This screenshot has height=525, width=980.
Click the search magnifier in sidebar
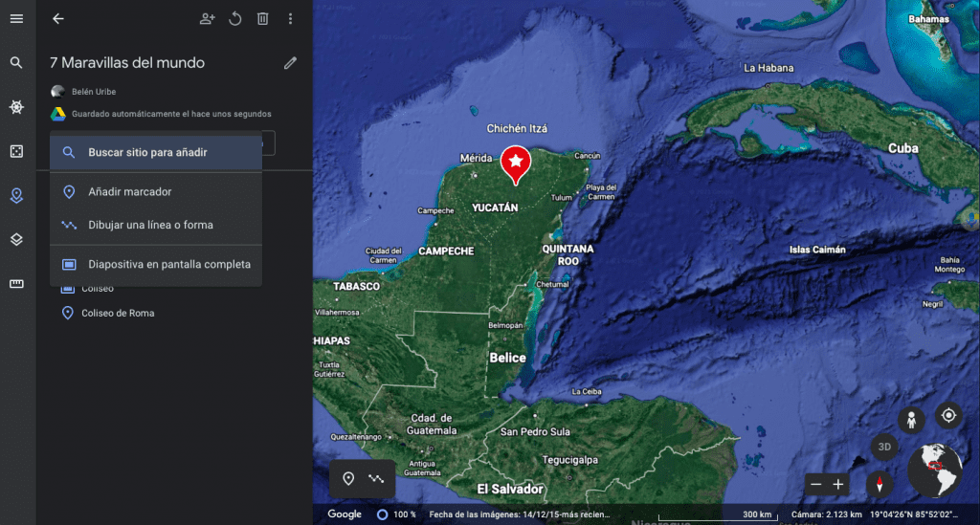coord(16,63)
